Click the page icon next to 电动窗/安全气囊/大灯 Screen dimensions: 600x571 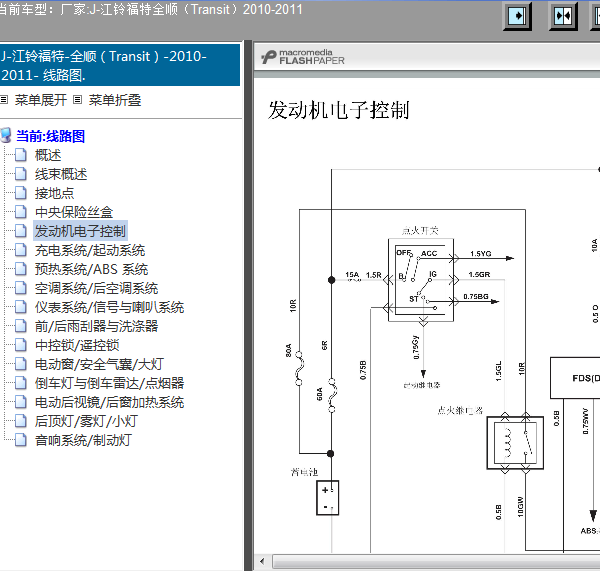coord(21,364)
